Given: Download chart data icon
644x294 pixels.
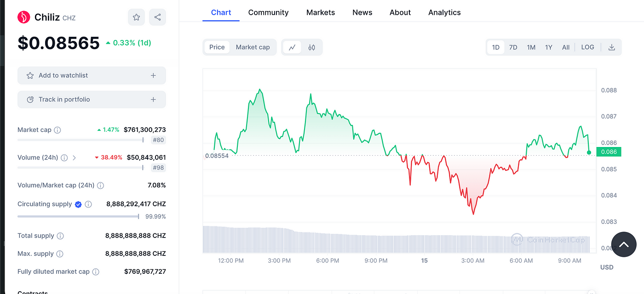Looking at the screenshot, I should click(x=611, y=47).
